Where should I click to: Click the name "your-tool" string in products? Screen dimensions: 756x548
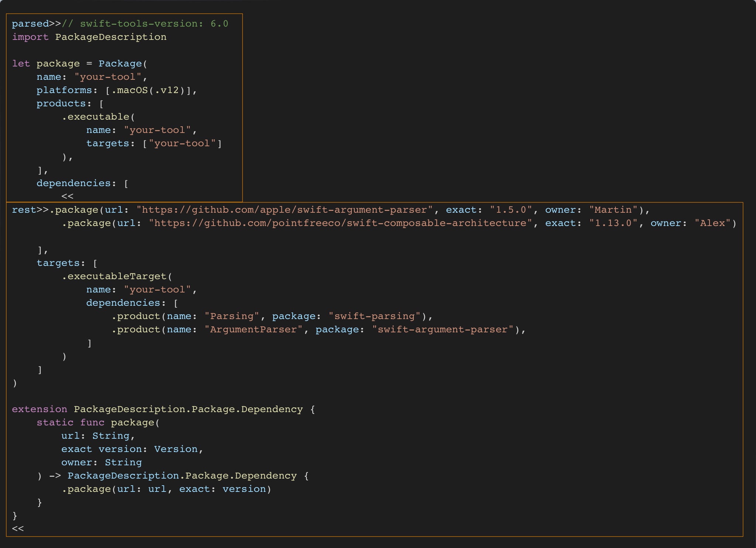[159, 130]
